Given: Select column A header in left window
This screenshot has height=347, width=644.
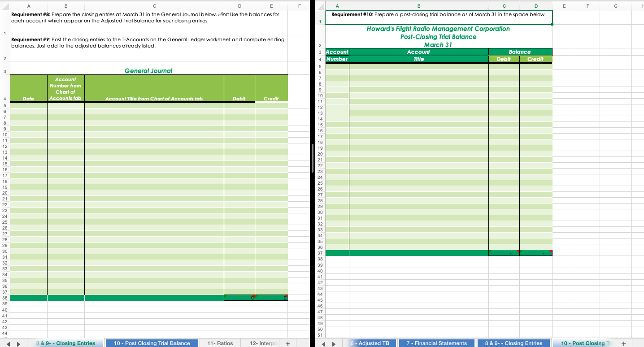Looking at the screenshot, I should 29,6.
